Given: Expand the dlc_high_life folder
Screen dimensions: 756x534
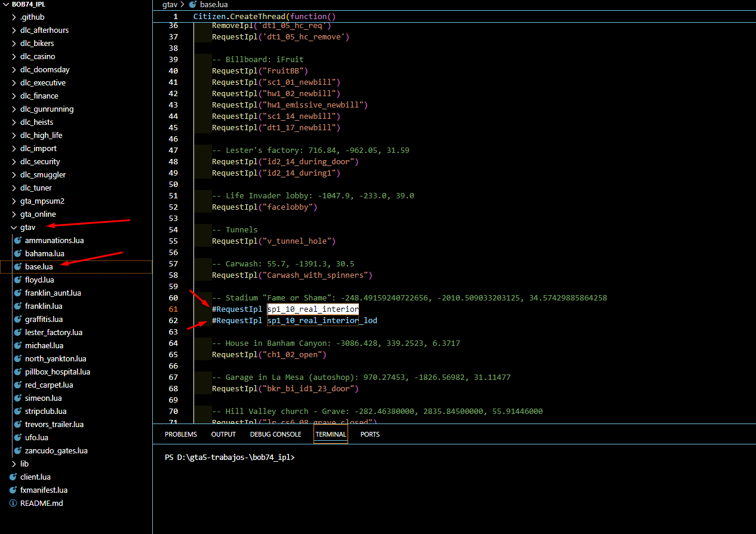Looking at the screenshot, I should click(14, 135).
